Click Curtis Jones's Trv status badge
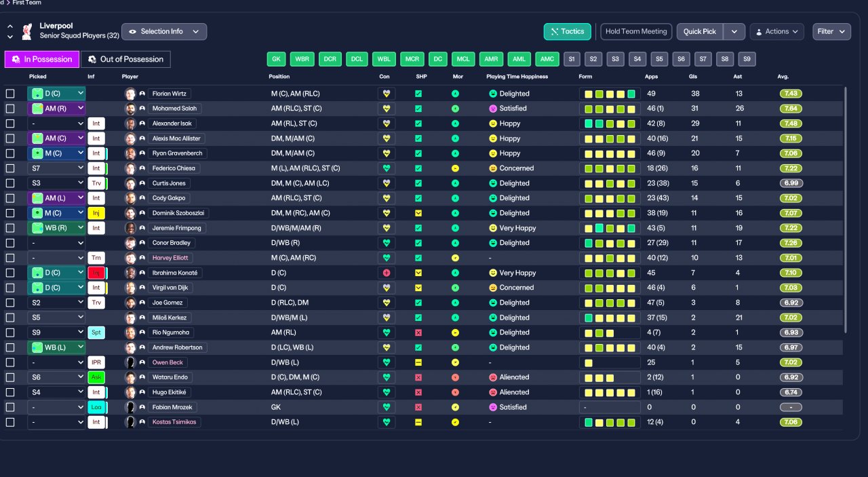 (96, 183)
